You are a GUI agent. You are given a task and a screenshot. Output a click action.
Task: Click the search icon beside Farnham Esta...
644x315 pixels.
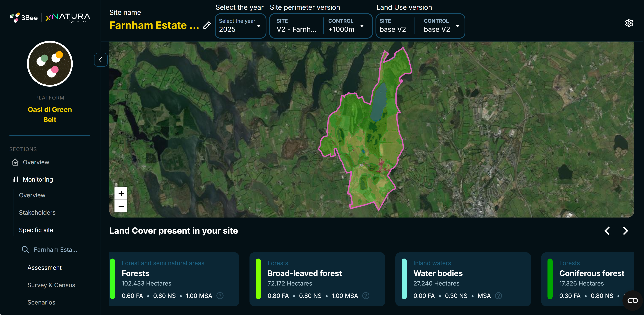pyautogui.click(x=25, y=250)
